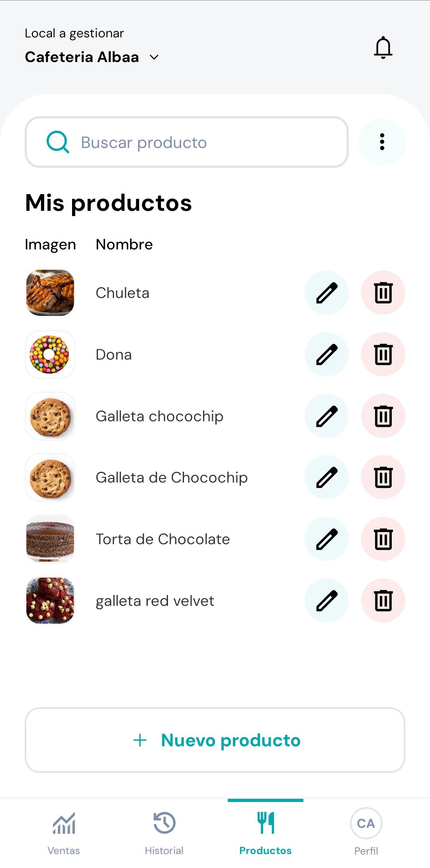Image resolution: width=430 pixels, height=868 pixels.
Task: Delete the Dona product
Action: click(383, 354)
